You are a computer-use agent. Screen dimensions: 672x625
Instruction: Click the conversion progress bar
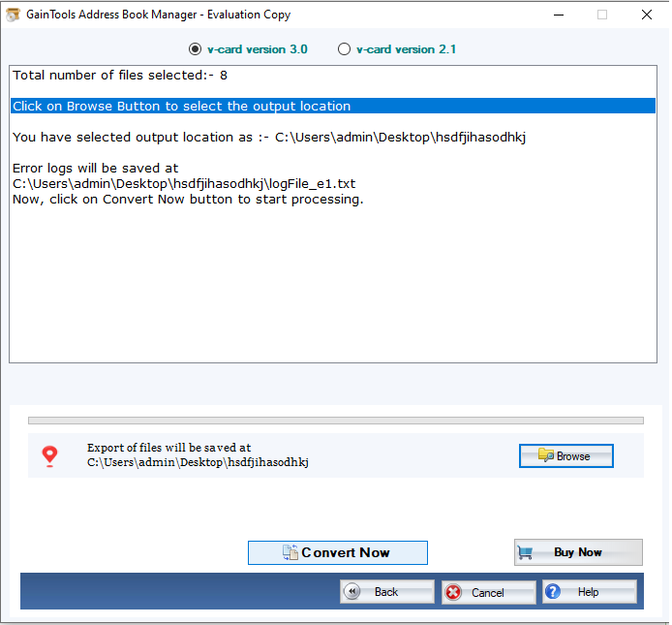(x=336, y=421)
